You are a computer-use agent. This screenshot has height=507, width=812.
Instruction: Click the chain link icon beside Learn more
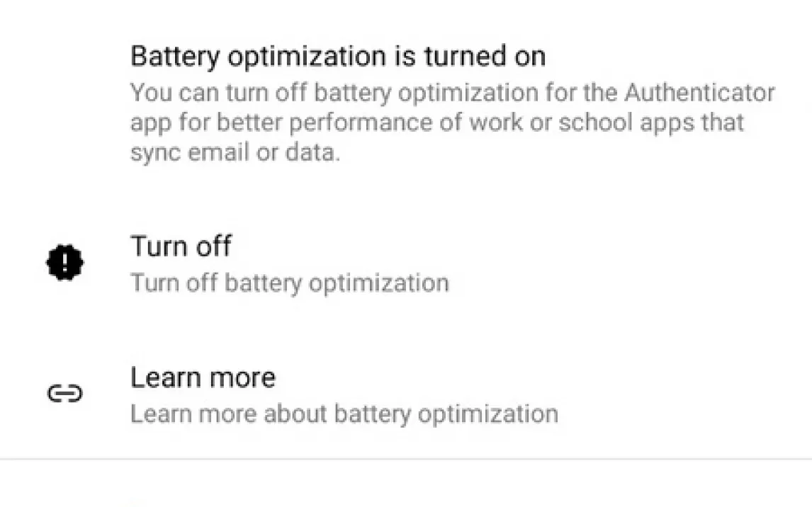pos(64,394)
